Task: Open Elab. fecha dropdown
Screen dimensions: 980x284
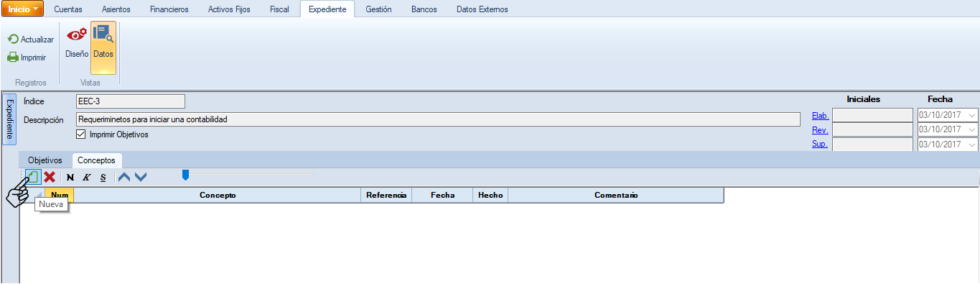Action: (972, 115)
